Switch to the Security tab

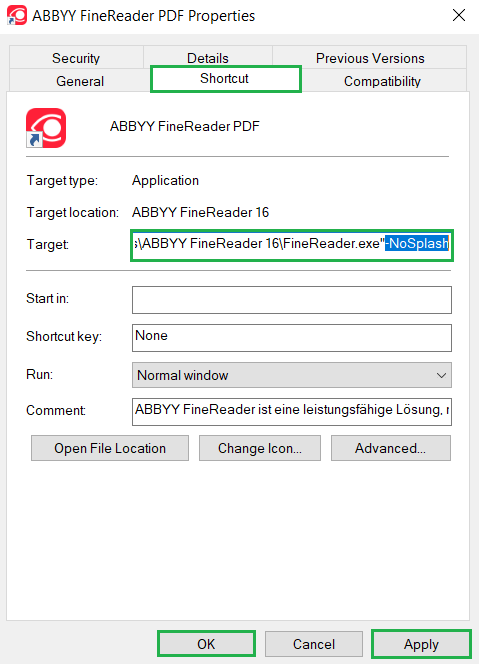76,58
